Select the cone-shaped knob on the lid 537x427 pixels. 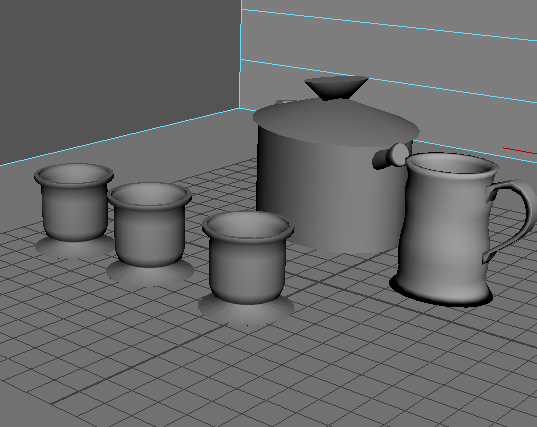coord(336,88)
